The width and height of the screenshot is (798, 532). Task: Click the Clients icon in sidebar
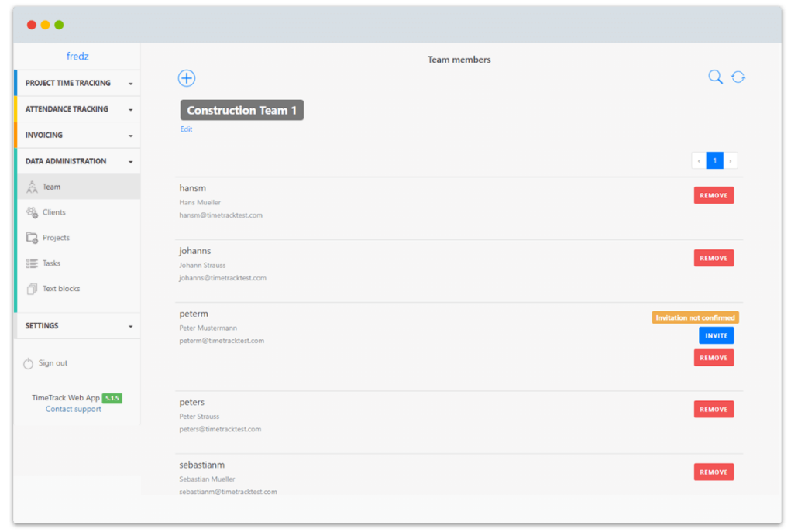tap(32, 212)
